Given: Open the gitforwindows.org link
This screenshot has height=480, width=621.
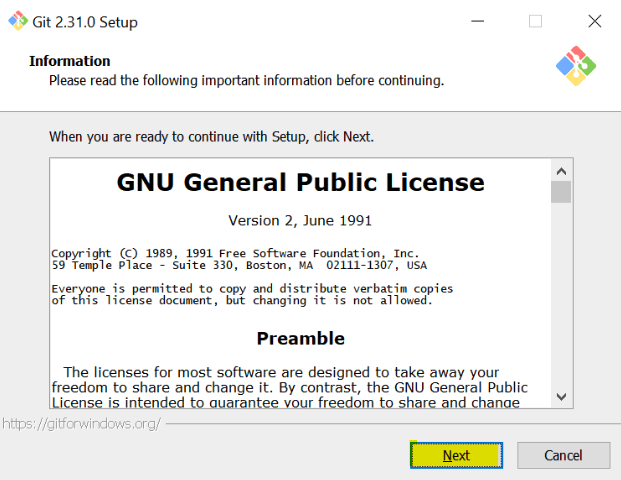Looking at the screenshot, I should tap(82, 424).
